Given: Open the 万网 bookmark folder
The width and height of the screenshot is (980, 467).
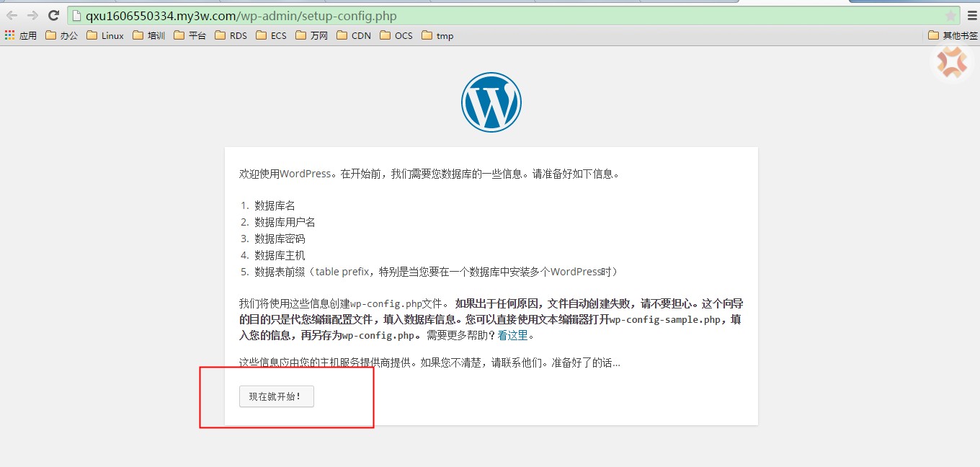Looking at the screenshot, I should (x=311, y=35).
